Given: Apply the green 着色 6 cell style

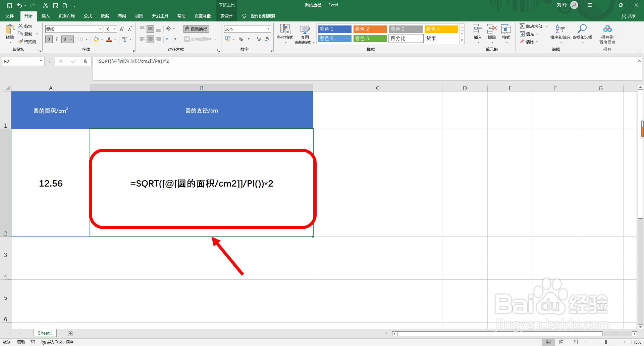Looking at the screenshot, I should pos(370,38).
